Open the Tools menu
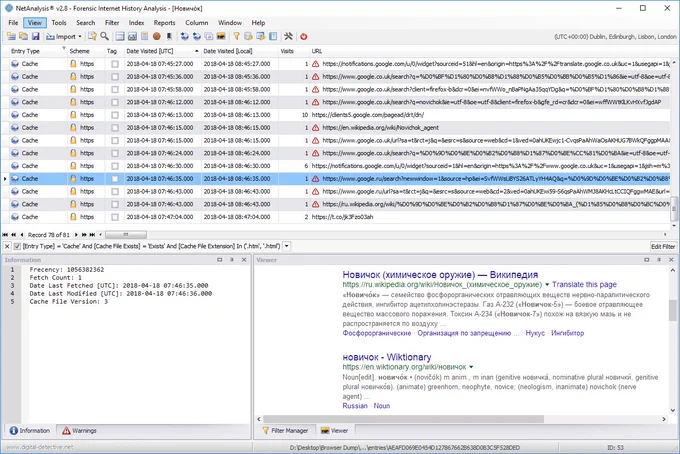 pos(59,23)
